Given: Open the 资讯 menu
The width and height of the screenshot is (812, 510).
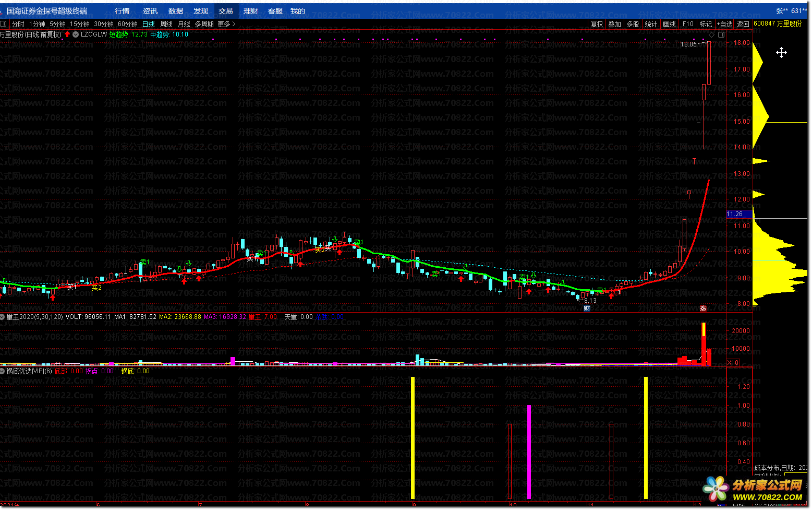Looking at the screenshot, I should (150, 11).
